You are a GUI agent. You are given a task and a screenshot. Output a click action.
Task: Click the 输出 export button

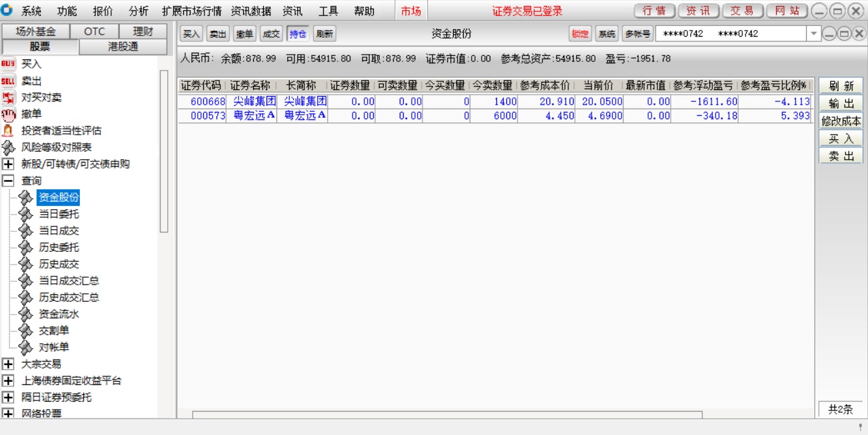841,103
